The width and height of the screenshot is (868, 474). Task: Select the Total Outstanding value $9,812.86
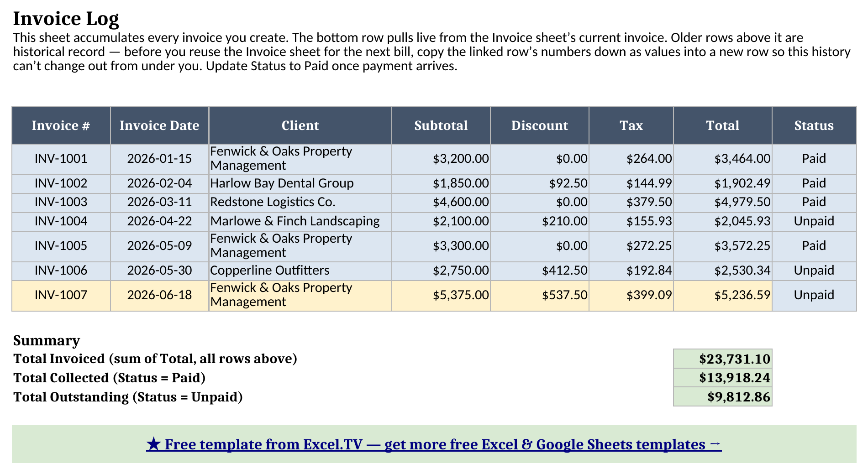pyautogui.click(x=723, y=397)
